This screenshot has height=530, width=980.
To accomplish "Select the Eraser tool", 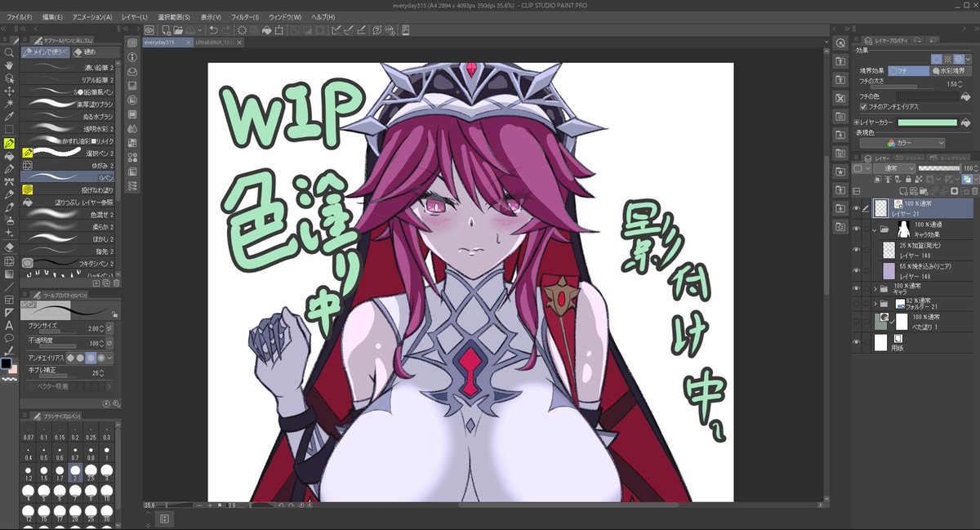I will (9, 246).
